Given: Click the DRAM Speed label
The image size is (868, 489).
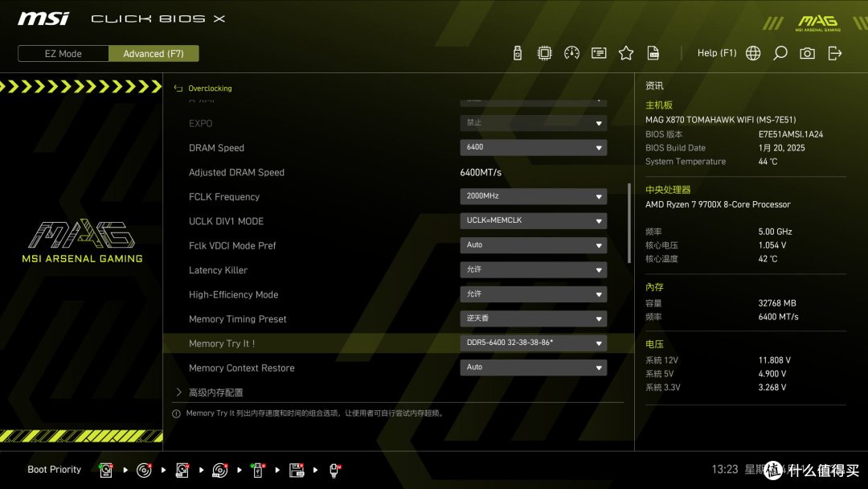Looking at the screenshot, I should click(x=216, y=148).
